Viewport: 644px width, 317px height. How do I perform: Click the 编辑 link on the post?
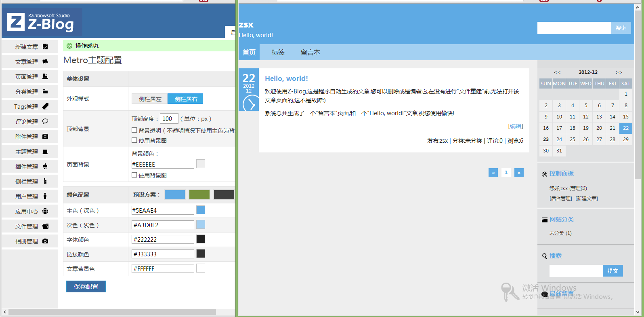(516, 126)
